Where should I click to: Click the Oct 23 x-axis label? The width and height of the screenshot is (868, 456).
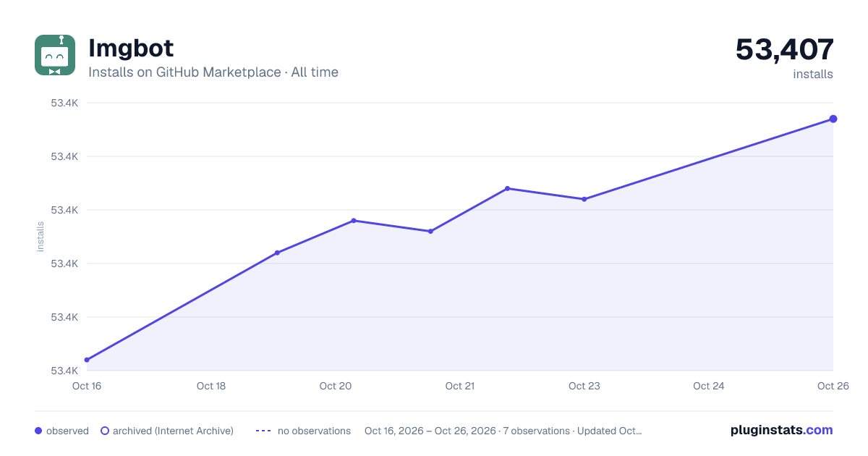pos(584,386)
